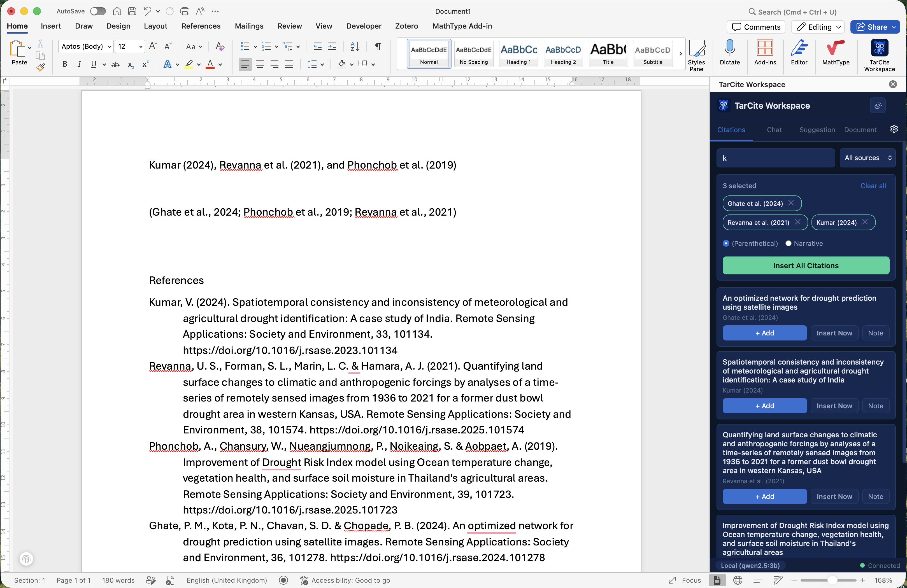Viewport: 907px width, 588px height.
Task: Click Insert Now for Kumar (2024)
Action: click(834, 406)
